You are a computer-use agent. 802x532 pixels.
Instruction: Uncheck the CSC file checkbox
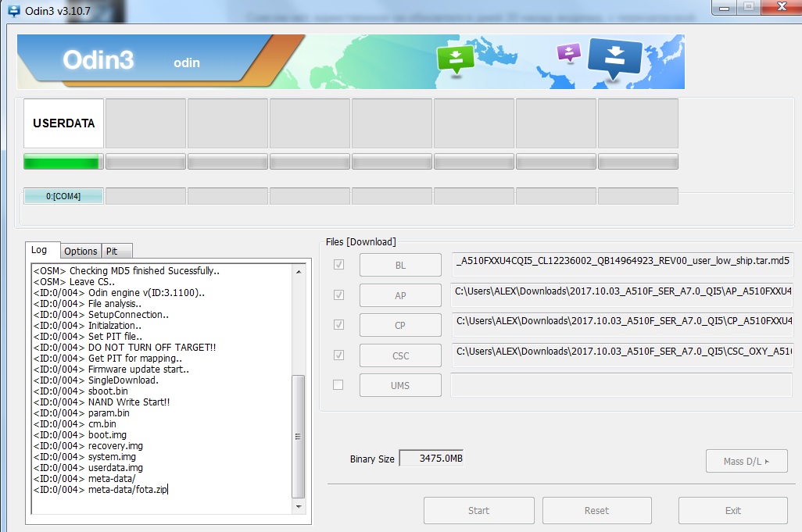pos(338,355)
